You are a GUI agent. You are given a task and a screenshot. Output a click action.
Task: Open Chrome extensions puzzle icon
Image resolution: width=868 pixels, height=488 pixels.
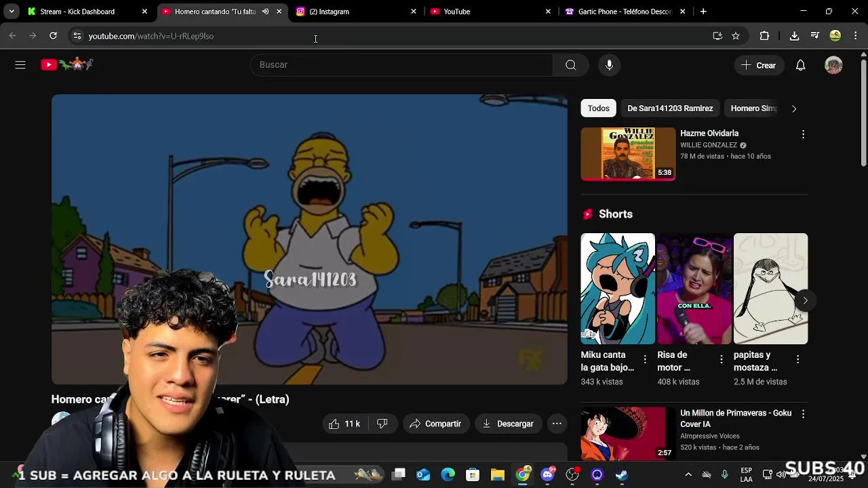coord(764,36)
